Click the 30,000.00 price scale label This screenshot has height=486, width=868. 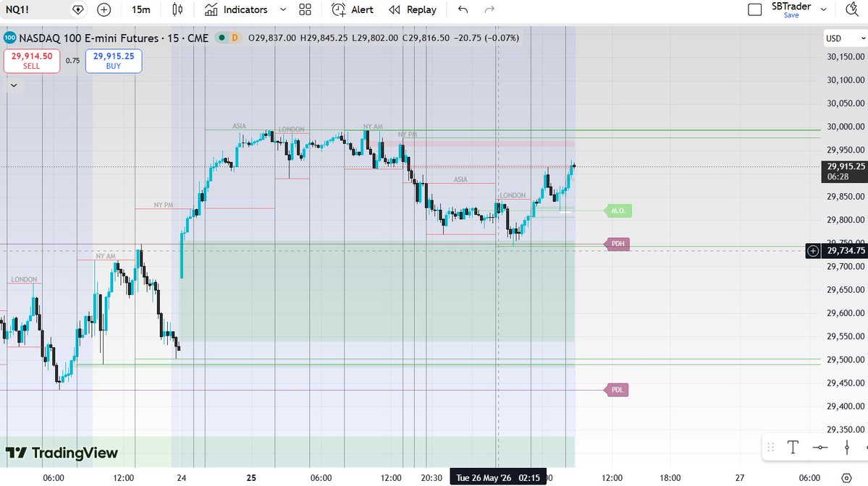(x=846, y=127)
